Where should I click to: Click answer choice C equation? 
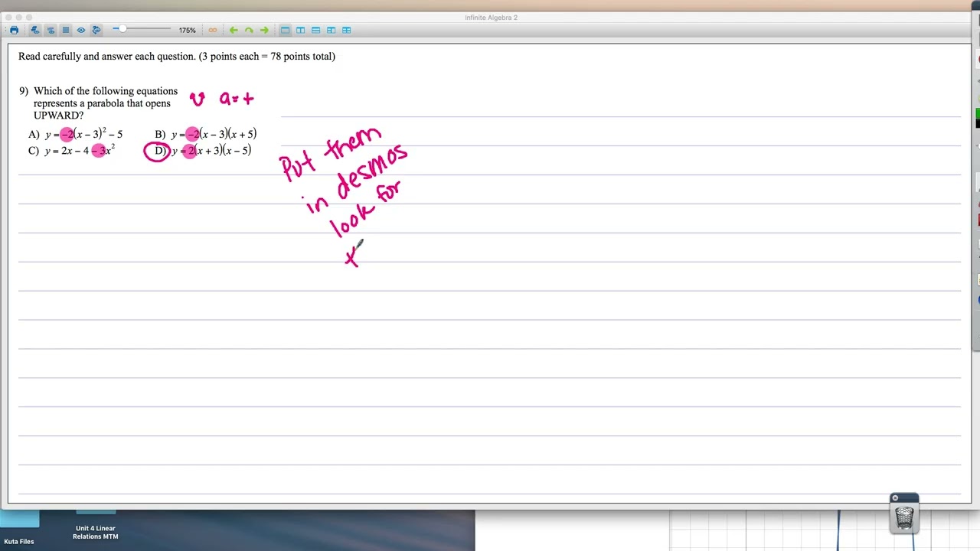[80, 151]
